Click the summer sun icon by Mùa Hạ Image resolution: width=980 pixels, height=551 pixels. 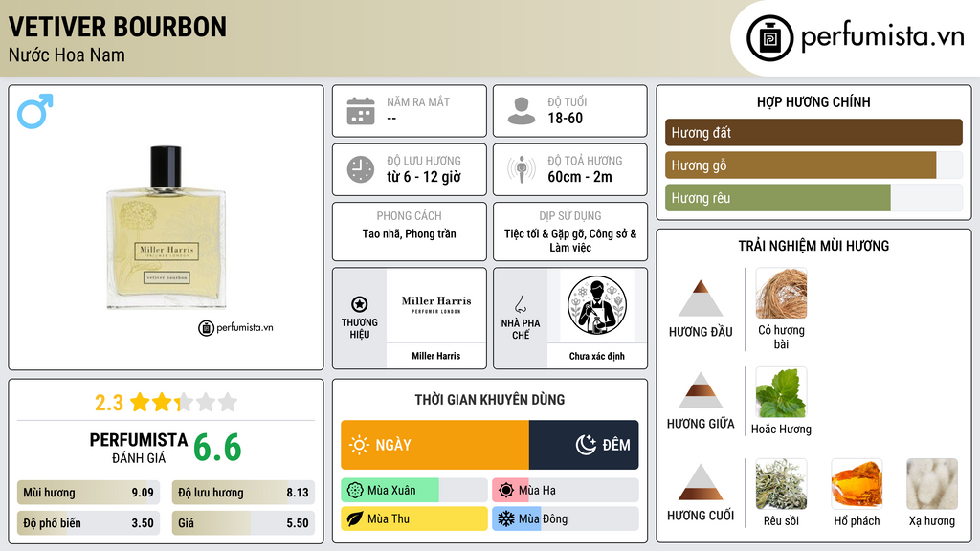tap(506, 491)
